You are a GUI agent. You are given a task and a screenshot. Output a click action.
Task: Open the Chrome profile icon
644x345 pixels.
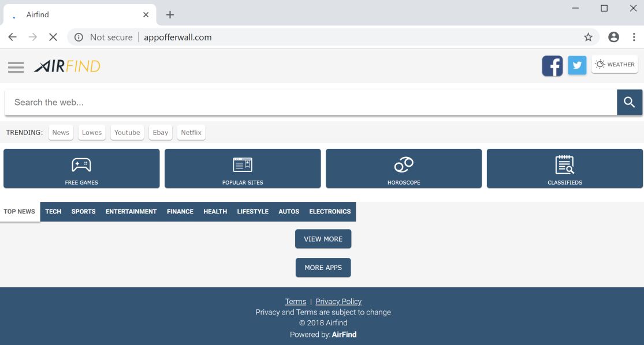coord(613,37)
